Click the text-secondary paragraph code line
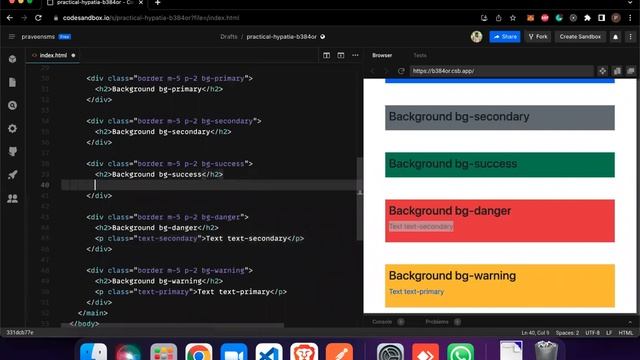The width and height of the screenshot is (640, 360). pyautogui.click(x=199, y=238)
